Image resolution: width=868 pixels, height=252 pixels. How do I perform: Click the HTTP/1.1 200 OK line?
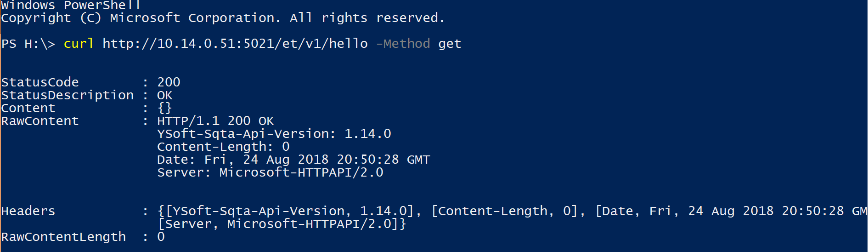215,121
